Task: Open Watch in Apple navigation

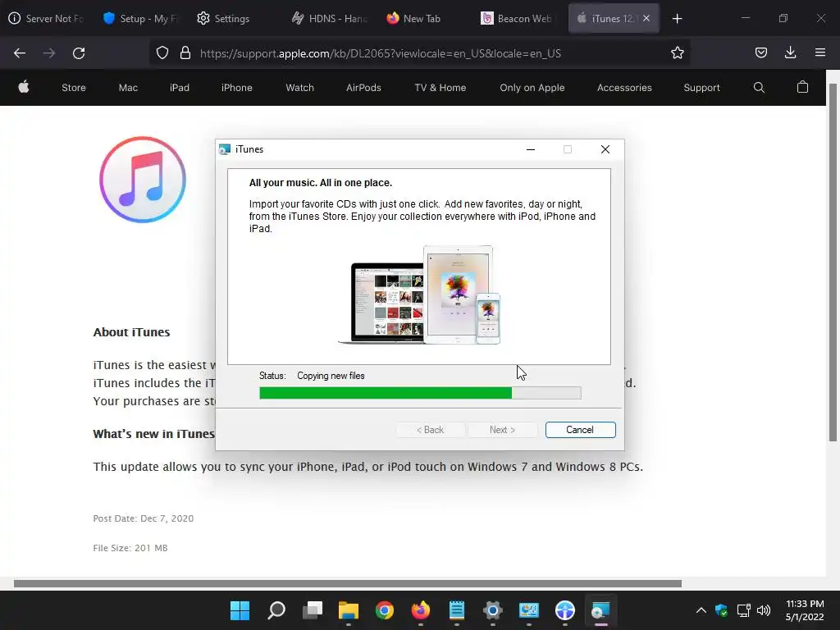Action: coord(300,88)
